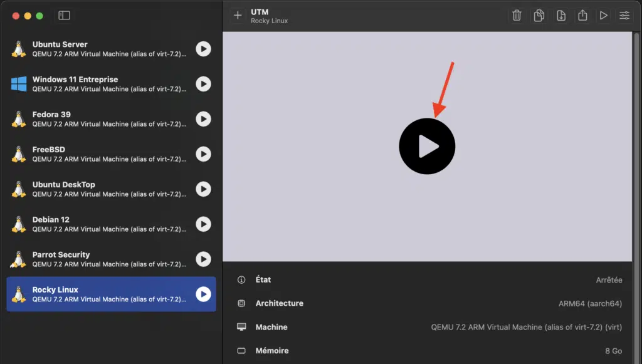Screen dimensions: 642x364
Task: Clone the selected VM with copy icon
Action: 539,16
